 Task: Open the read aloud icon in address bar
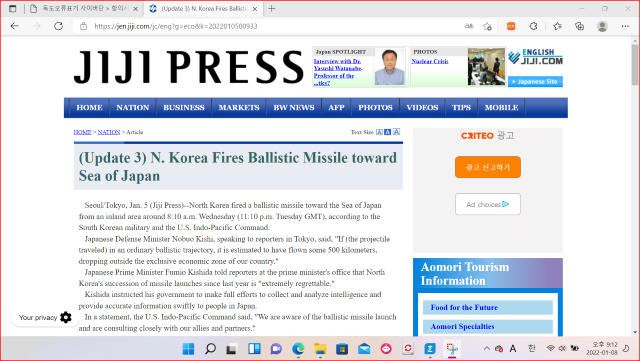coord(469,26)
